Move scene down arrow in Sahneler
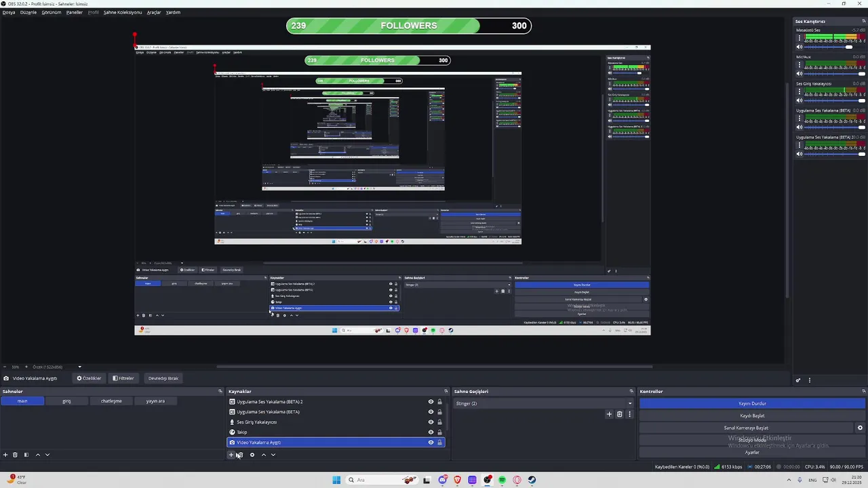This screenshot has height=488, width=868. coord(47,455)
